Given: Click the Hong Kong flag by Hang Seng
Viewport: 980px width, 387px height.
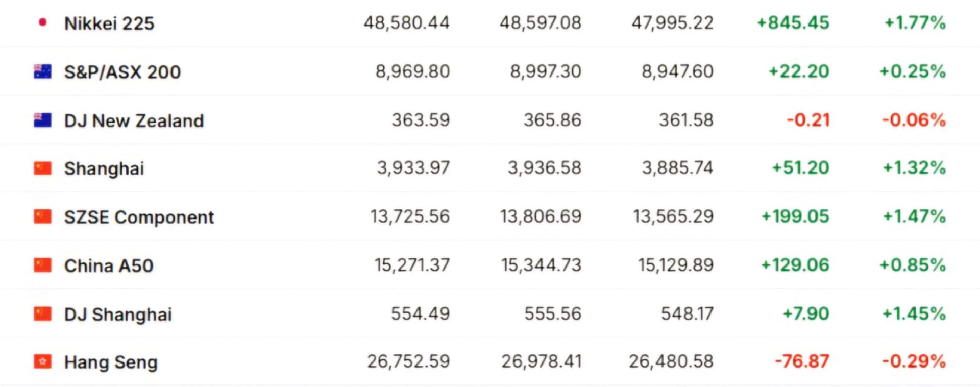Looking at the screenshot, I should point(42,362).
